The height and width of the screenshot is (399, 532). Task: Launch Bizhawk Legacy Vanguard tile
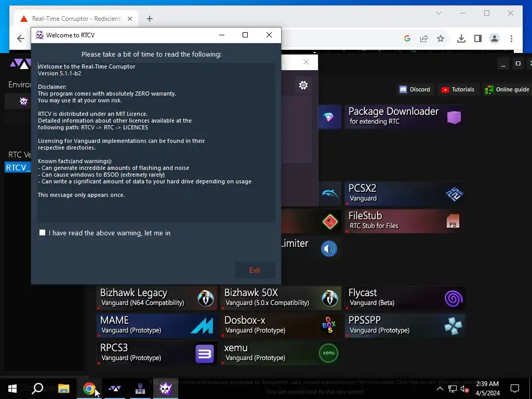coord(156,298)
